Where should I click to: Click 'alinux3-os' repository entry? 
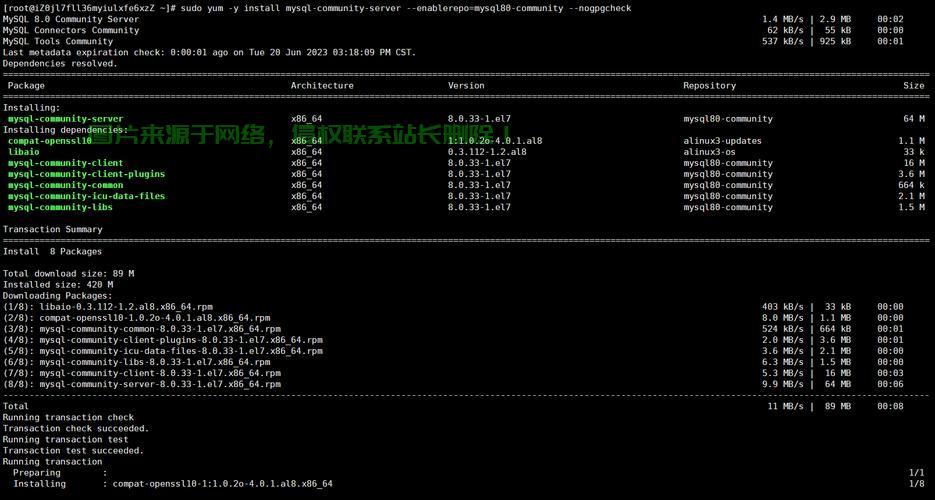[x=710, y=152]
